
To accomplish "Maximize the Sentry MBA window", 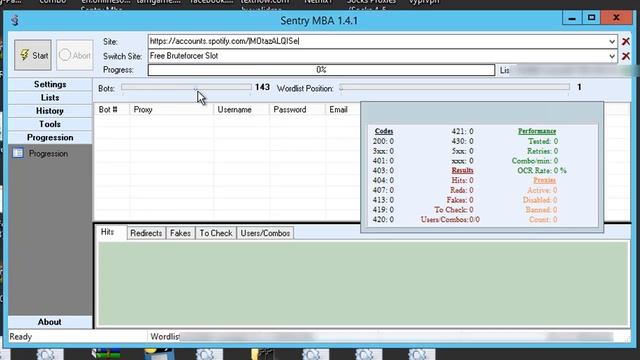I will point(591,18).
